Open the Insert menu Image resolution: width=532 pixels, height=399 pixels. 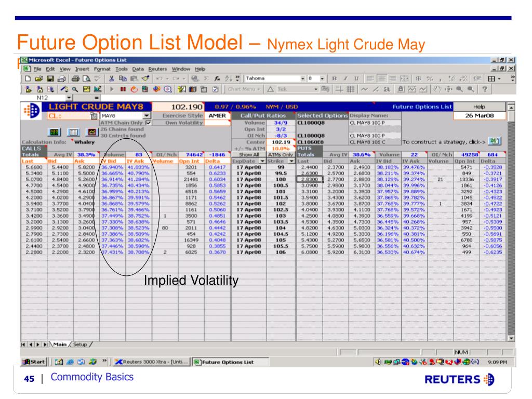pyautogui.click(x=82, y=69)
